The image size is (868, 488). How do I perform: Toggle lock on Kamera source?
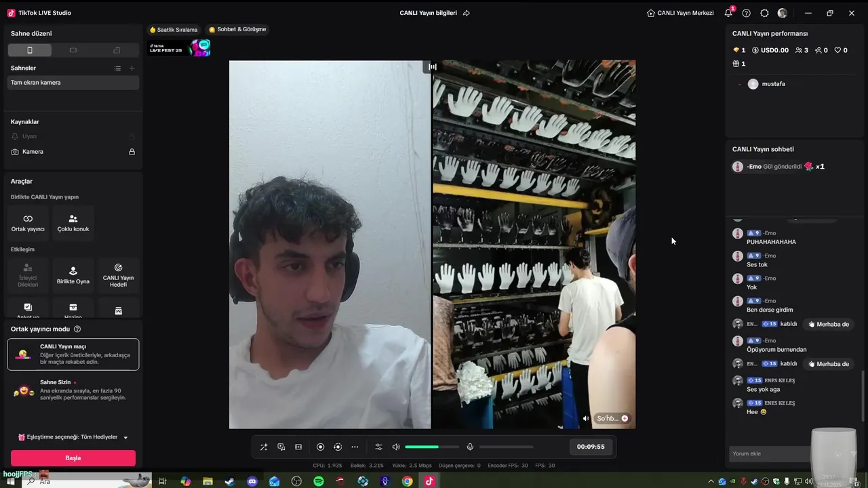(x=132, y=152)
